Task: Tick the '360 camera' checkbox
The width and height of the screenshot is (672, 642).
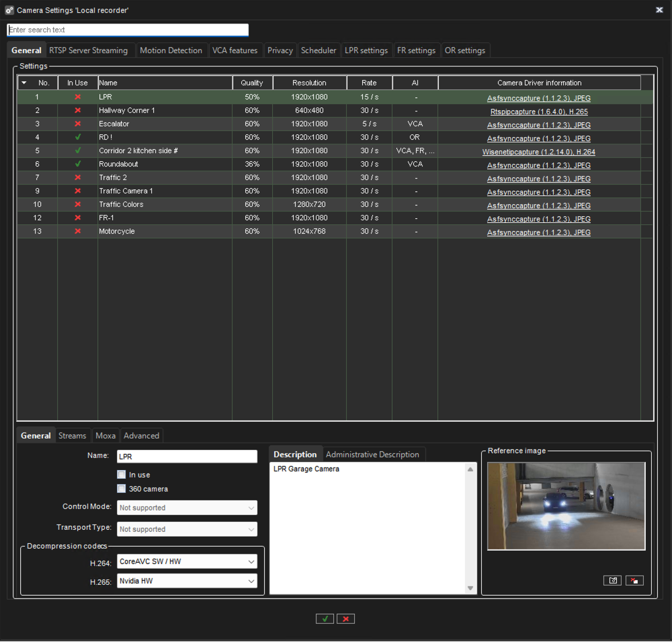Action: click(122, 489)
